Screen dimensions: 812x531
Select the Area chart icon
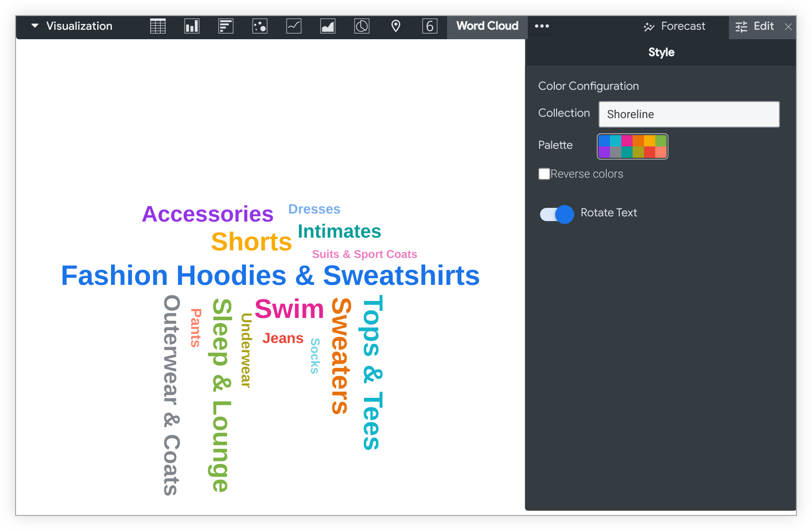[328, 26]
